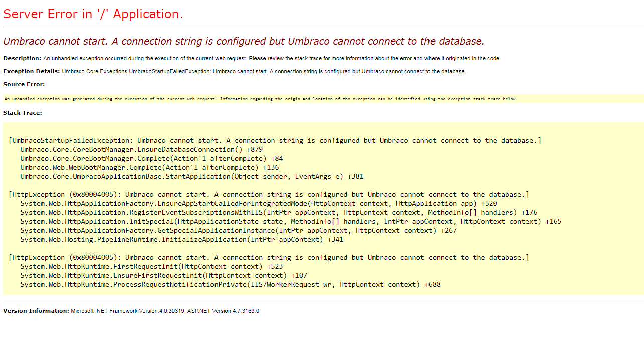
Task: Click the "Description:" label
Action: (x=22, y=58)
